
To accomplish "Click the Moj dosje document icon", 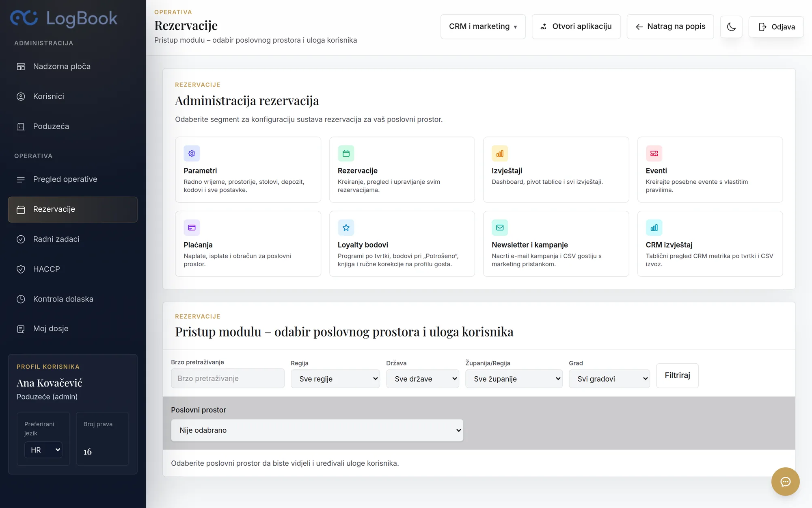I will coord(21,329).
